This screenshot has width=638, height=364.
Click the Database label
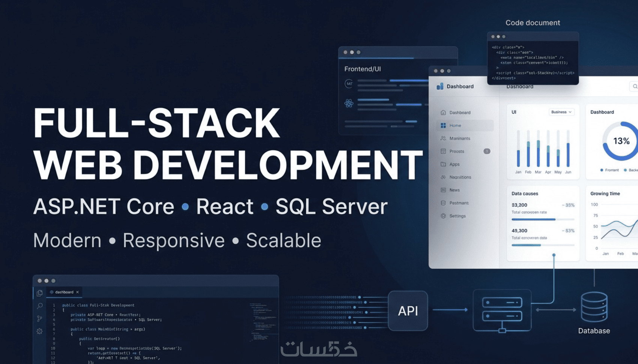pyautogui.click(x=594, y=331)
